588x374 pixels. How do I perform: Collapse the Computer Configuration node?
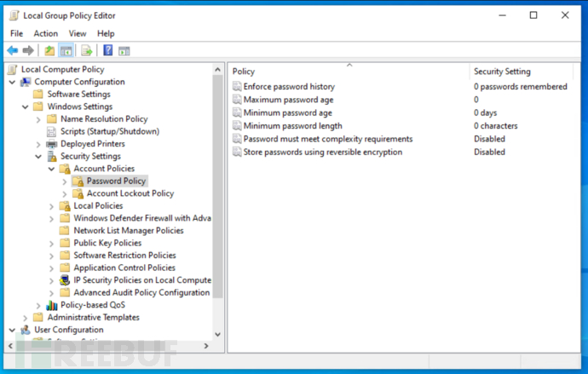pyautogui.click(x=12, y=83)
